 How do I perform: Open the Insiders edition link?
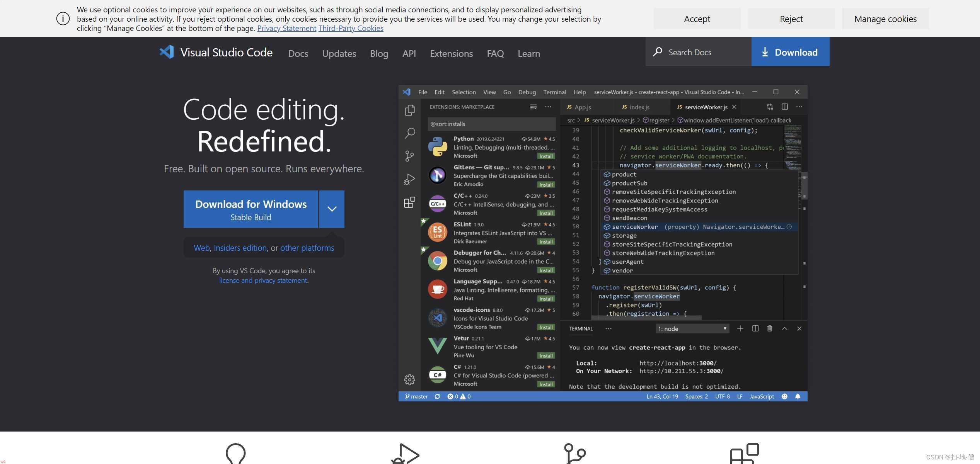(x=240, y=248)
